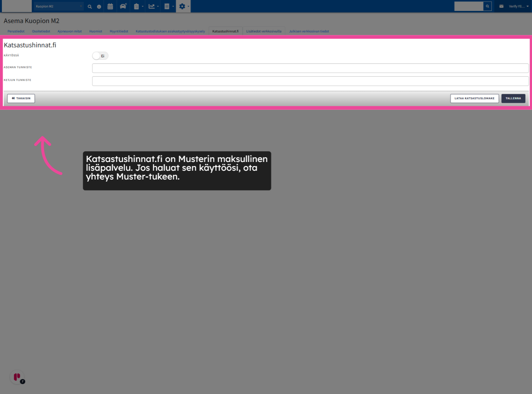Toggle the Käytössä switch
532x394 pixels.
[100, 56]
